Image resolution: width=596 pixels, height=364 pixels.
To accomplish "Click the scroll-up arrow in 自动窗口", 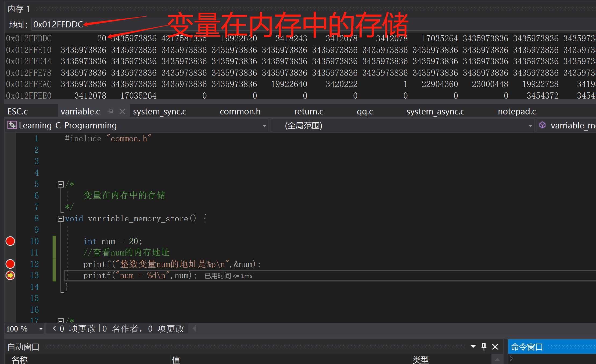I will pos(497,360).
